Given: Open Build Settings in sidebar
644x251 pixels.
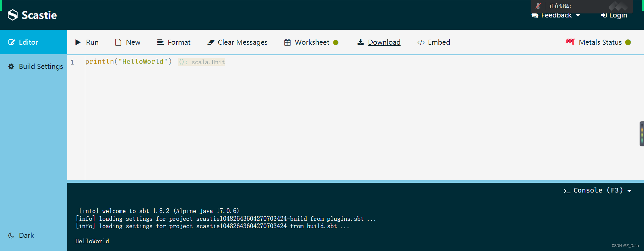Looking at the screenshot, I should (x=34, y=67).
